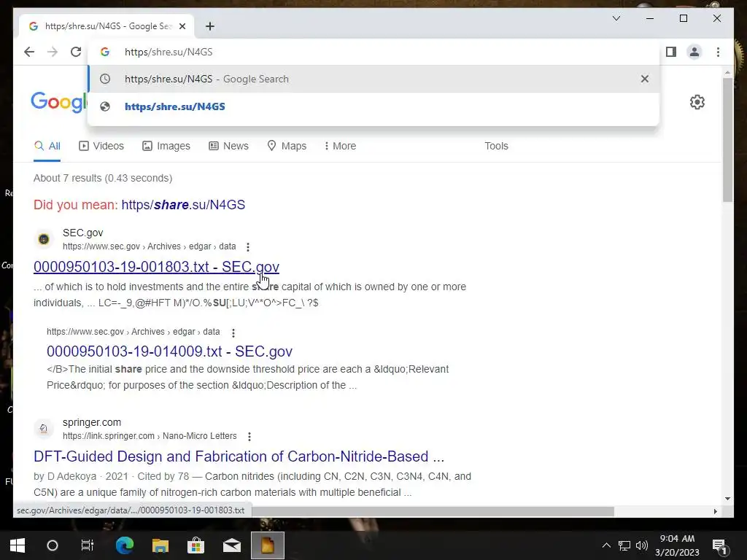This screenshot has height=560, width=747.
Task: Expand the More search filters menu
Action: pyautogui.click(x=340, y=146)
